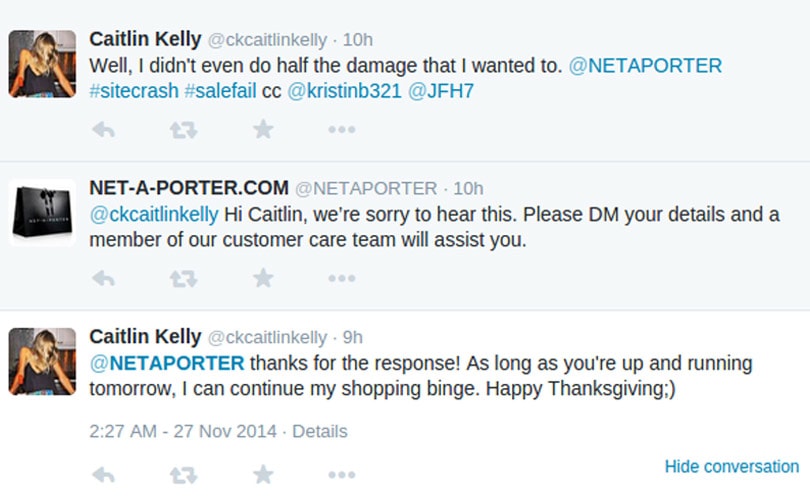This screenshot has width=810, height=500.
Task: Open Caitlin Kelly's avatar on top tweet
Action: (x=42, y=64)
